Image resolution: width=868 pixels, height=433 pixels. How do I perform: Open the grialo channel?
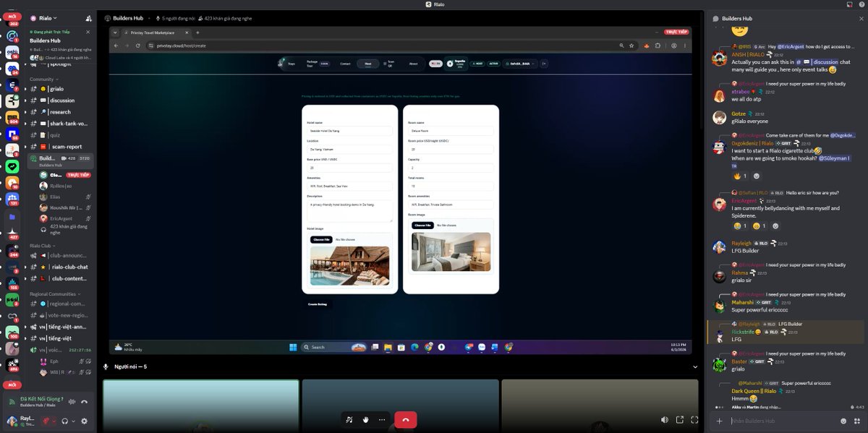[61, 89]
